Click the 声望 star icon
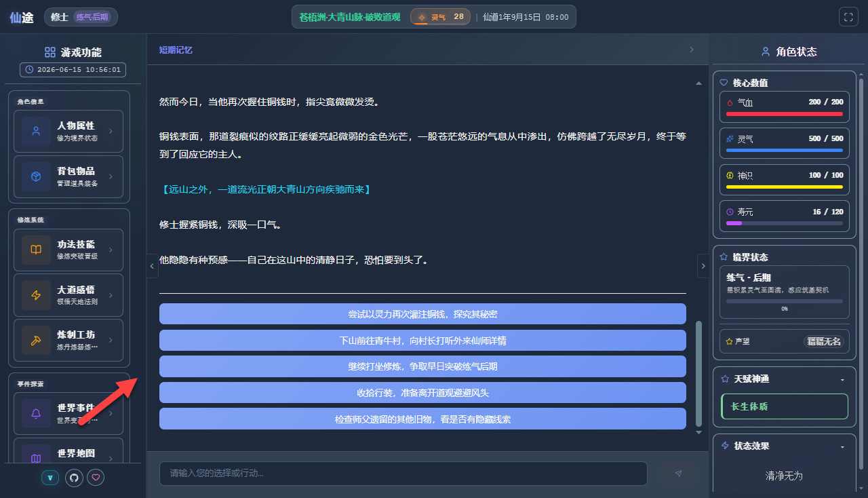This screenshot has height=498, width=868. [729, 341]
